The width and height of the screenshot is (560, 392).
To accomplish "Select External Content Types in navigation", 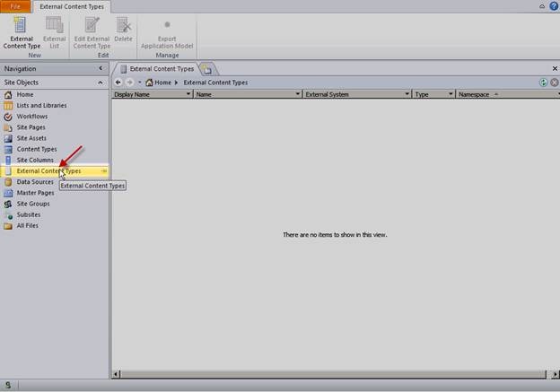I will coord(54,171).
